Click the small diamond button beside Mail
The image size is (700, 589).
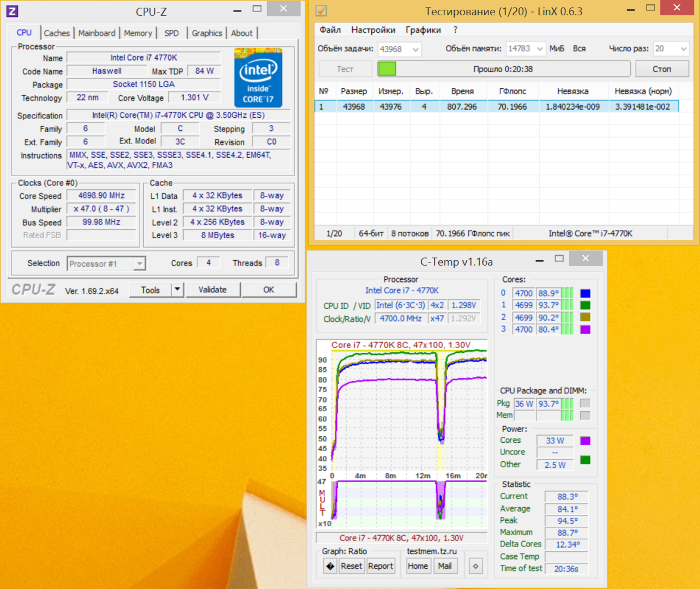coord(475,566)
